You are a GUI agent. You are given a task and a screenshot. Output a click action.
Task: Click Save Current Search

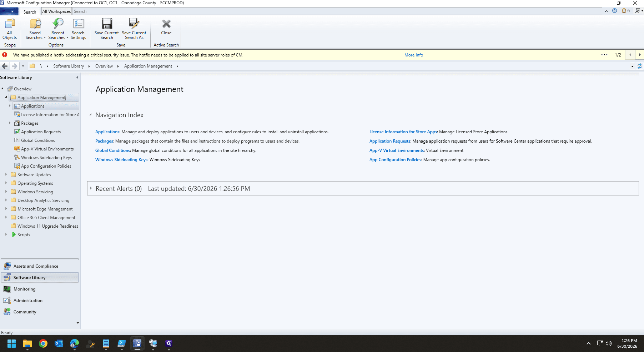(107, 29)
